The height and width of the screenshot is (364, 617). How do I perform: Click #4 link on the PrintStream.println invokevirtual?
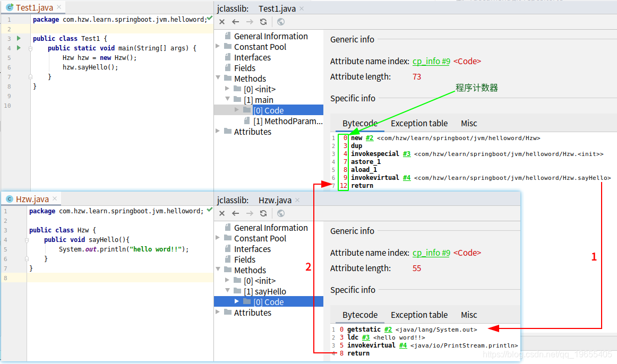pyautogui.click(x=403, y=345)
